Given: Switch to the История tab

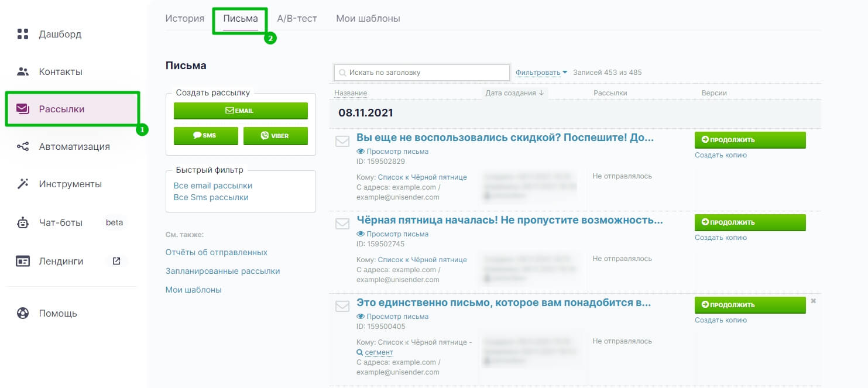Looking at the screenshot, I should [x=184, y=19].
